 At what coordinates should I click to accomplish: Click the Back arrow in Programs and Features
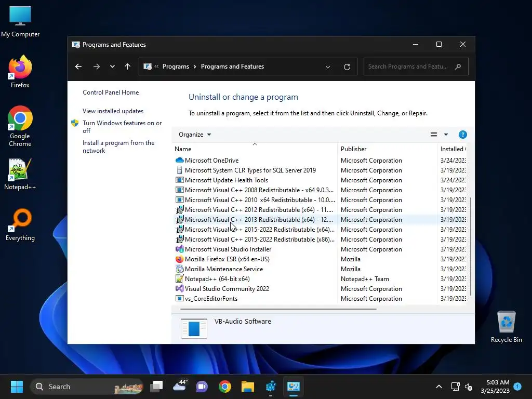tap(78, 66)
